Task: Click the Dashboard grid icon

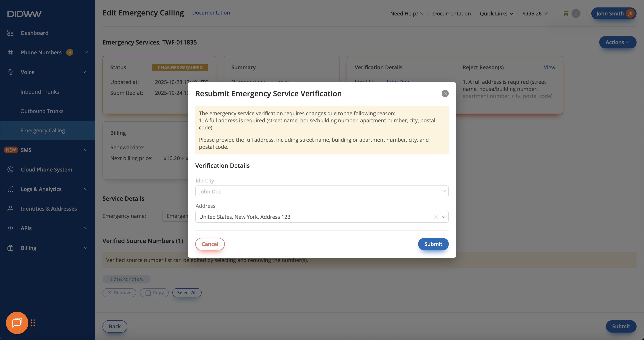Action: (x=10, y=33)
